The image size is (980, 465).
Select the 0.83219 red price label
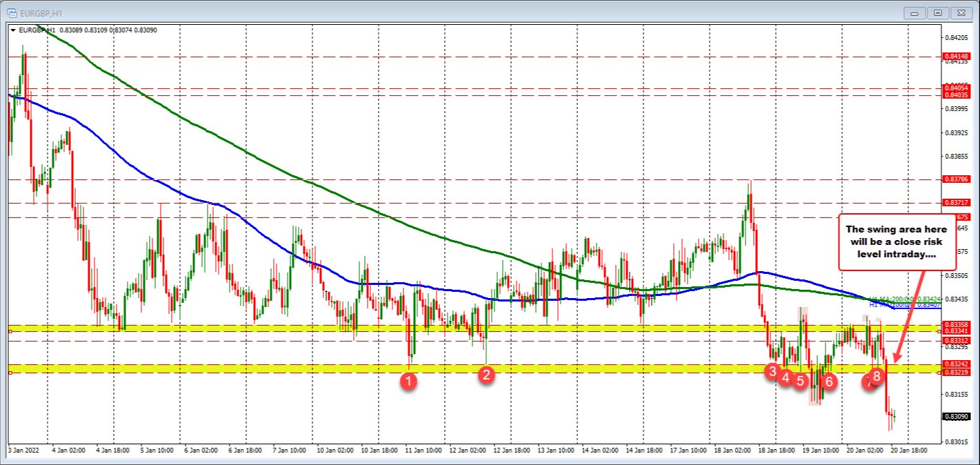point(957,373)
